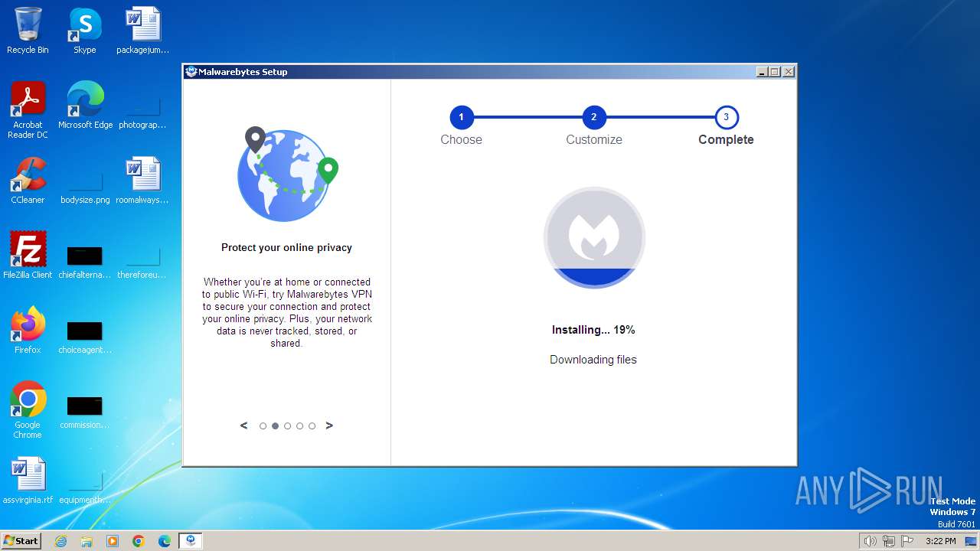Select fifth carousel dot
This screenshot has width=980, height=551.
pos(312,426)
